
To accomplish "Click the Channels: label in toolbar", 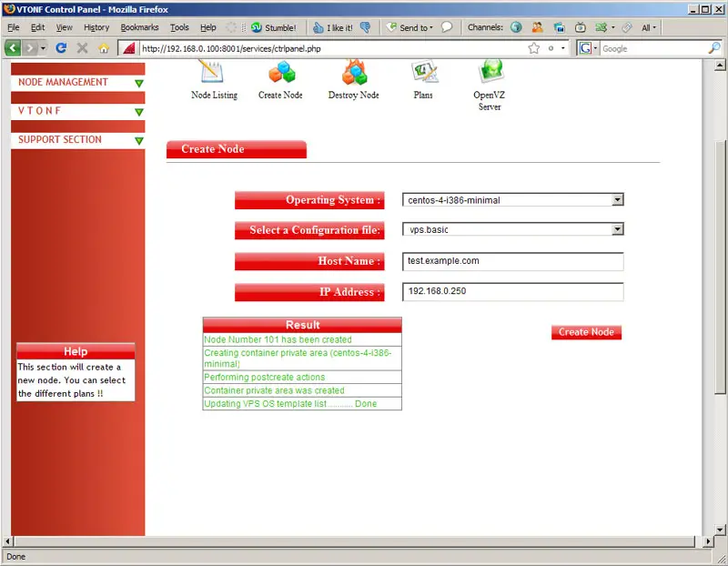I will pyautogui.click(x=485, y=27).
